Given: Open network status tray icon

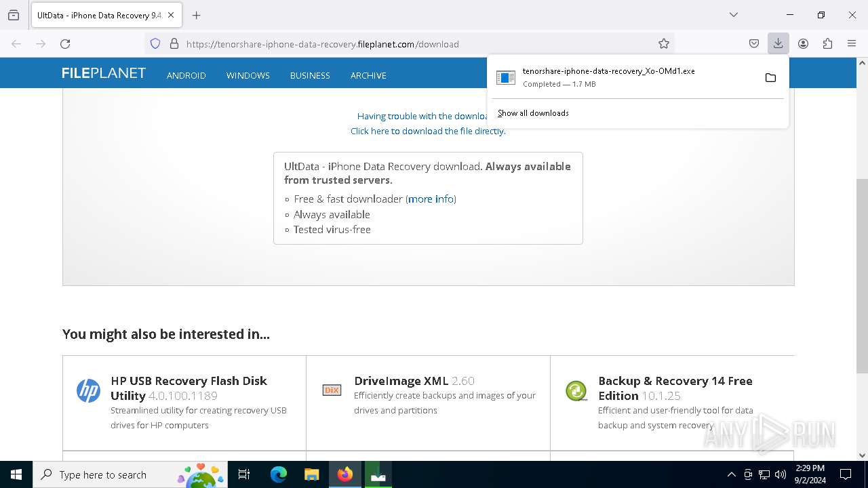Looking at the screenshot, I should [764, 474].
